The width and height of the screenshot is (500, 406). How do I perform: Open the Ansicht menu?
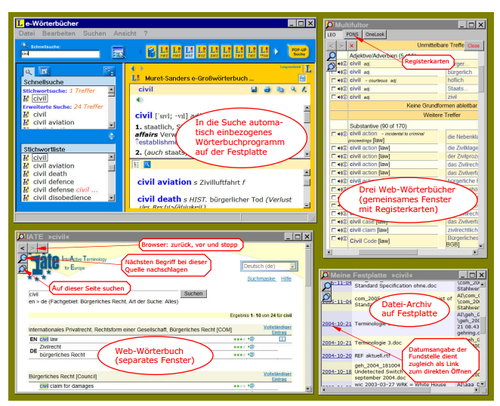[x=125, y=33]
